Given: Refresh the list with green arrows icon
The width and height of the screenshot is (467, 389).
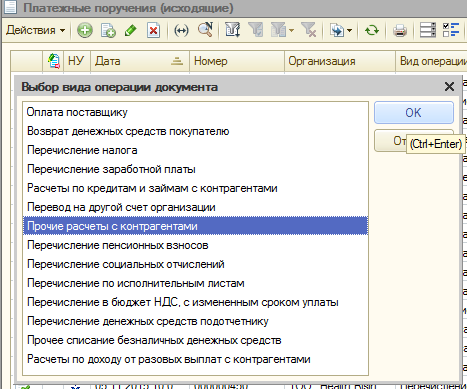Looking at the screenshot, I should [x=372, y=30].
